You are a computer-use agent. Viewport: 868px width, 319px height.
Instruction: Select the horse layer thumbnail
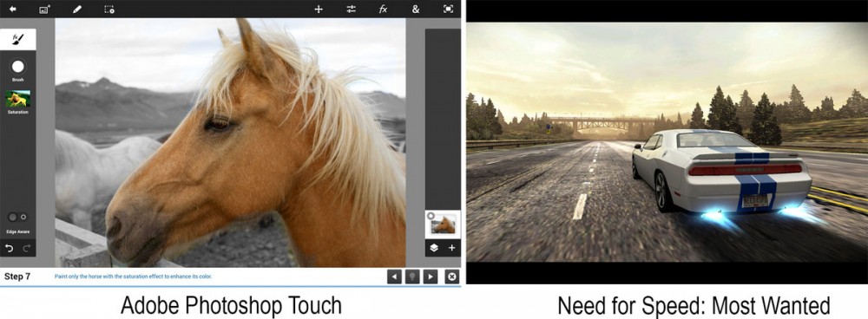(x=443, y=224)
